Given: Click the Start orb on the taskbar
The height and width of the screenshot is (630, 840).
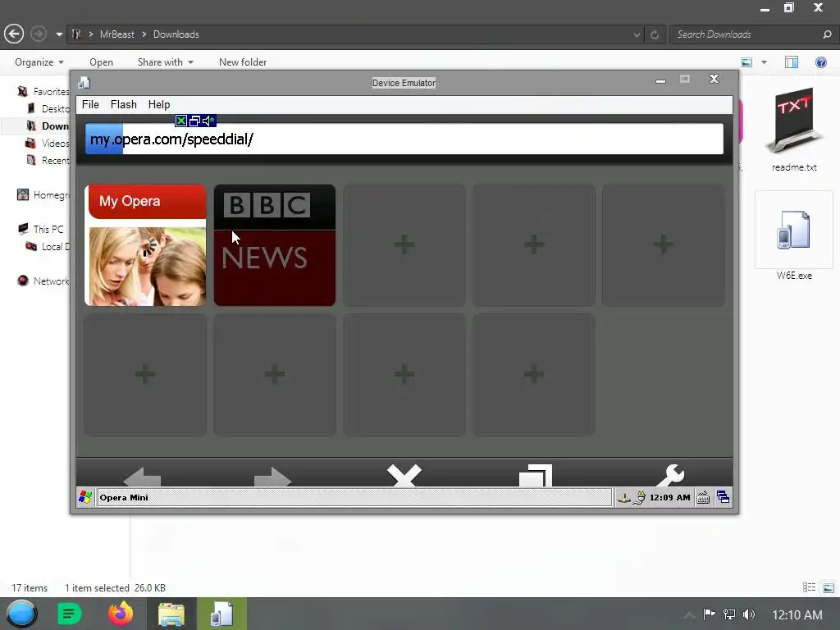Looking at the screenshot, I should (22, 614).
